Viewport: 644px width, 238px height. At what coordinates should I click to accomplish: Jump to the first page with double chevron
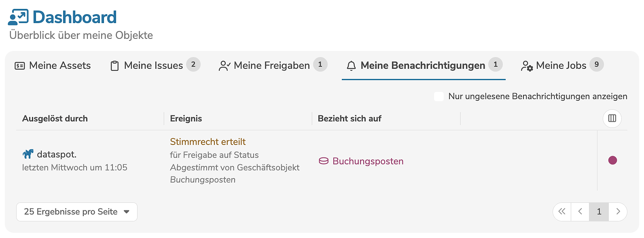tap(562, 211)
